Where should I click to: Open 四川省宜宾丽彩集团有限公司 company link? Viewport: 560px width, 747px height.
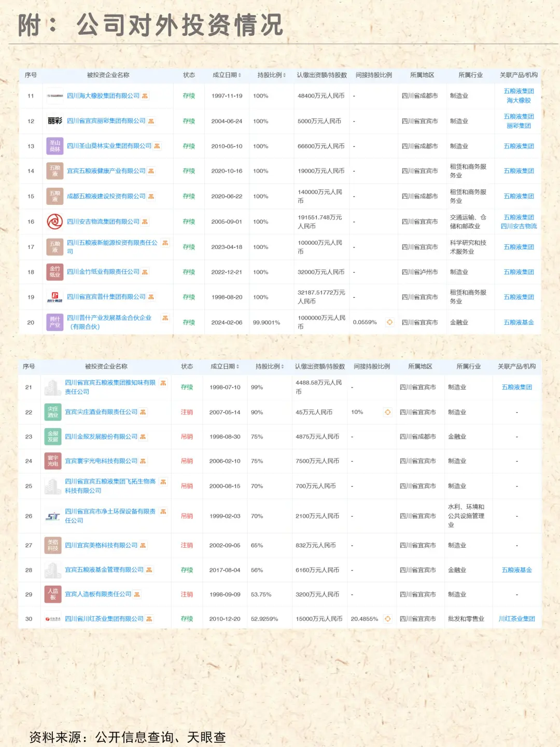click(106, 121)
